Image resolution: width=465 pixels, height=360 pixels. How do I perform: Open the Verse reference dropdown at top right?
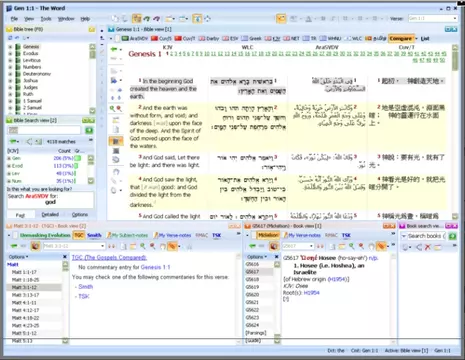coord(455,18)
